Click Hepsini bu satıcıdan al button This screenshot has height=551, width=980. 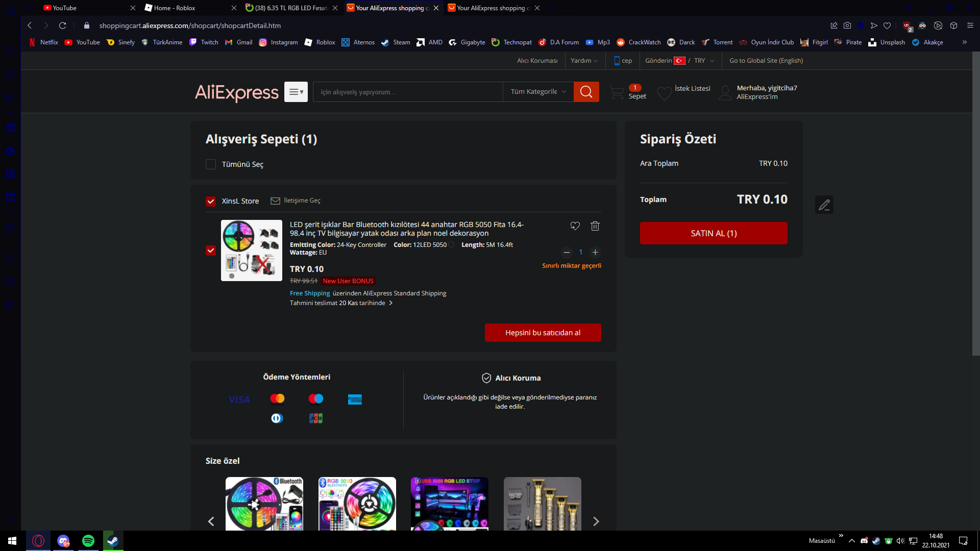tap(543, 333)
